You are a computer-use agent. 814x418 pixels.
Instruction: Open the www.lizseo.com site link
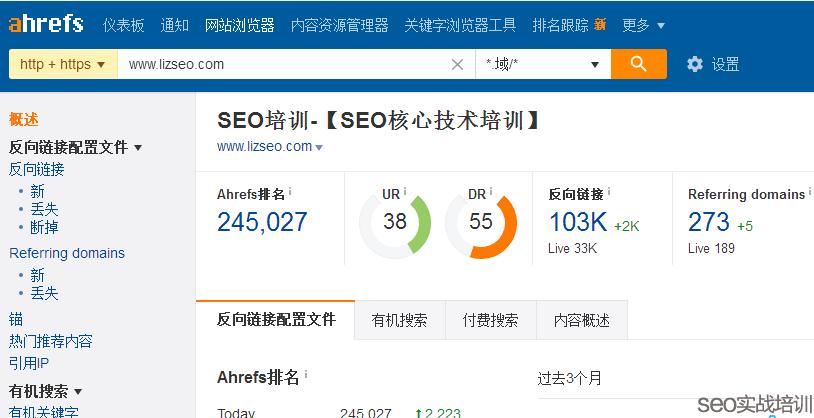[x=264, y=146]
